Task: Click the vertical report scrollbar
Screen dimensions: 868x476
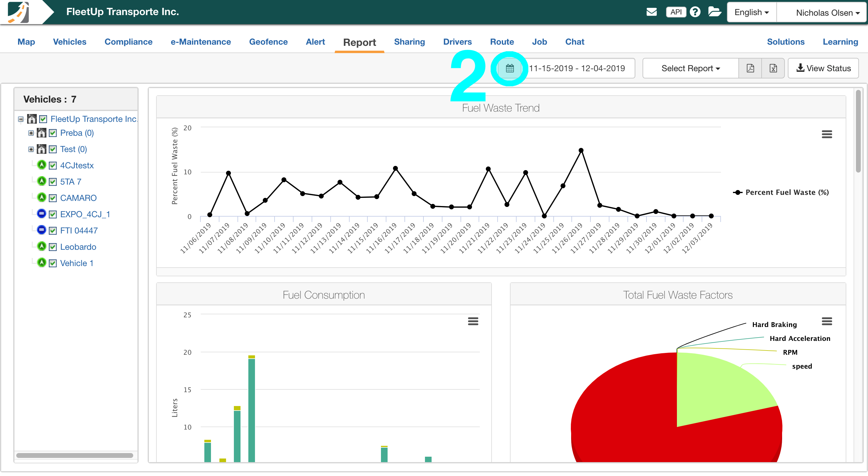Action: pyautogui.click(x=858, y=132)
